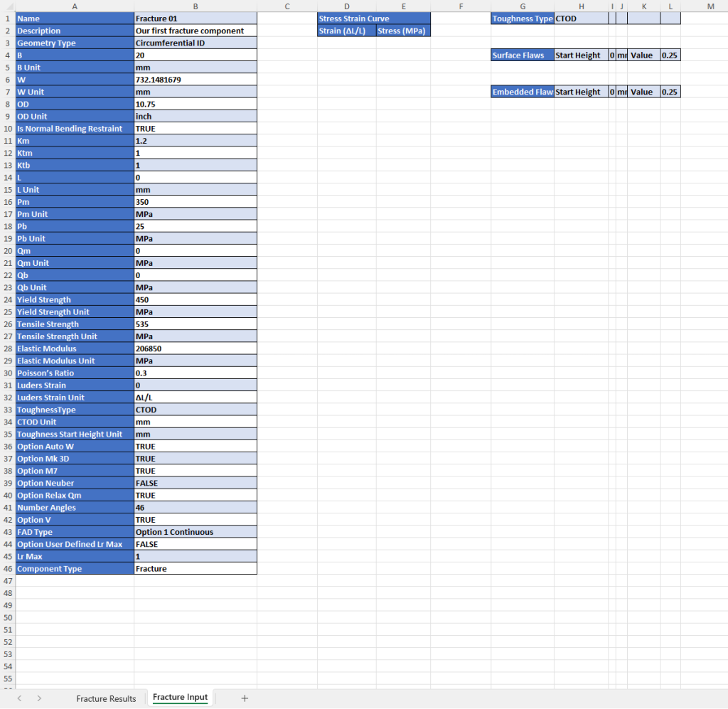728x709 pixels.
Task: Select the Fracture Input sheet tab
Action: [180, 698]
